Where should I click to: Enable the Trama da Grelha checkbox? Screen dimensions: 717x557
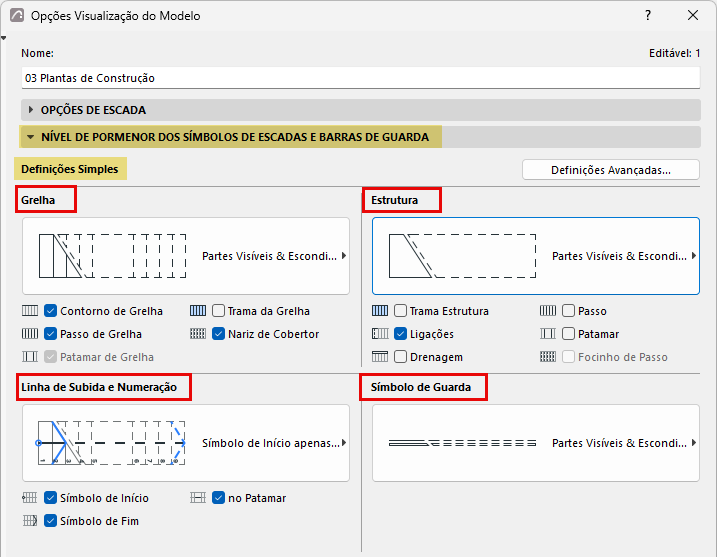point(219,311)
